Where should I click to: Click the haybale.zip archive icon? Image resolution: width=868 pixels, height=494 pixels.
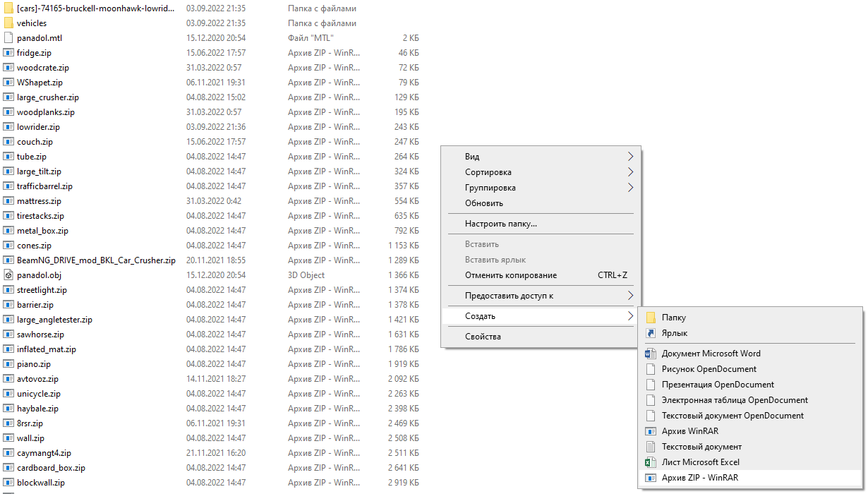pyautogui.click(x=8, y=409)
